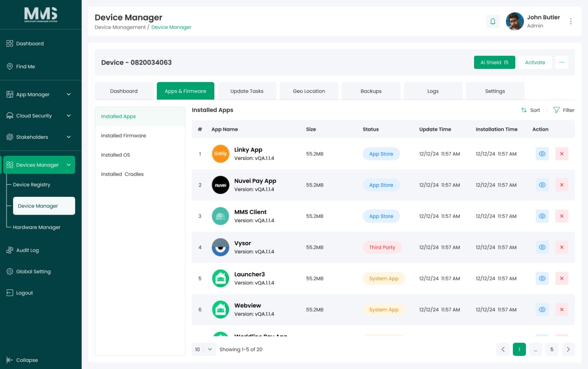This screenshot has width=588, height=369.
Task: Switch to the device Dashboard tab
Action: pyautogui.click(x=124, y=91)
